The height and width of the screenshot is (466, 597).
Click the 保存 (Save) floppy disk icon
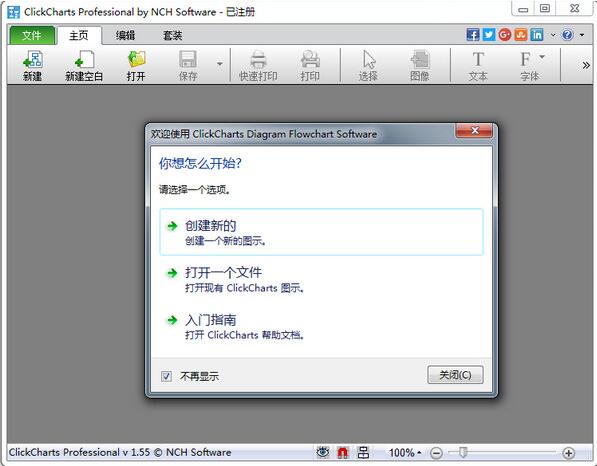click(x=188, y=66)
